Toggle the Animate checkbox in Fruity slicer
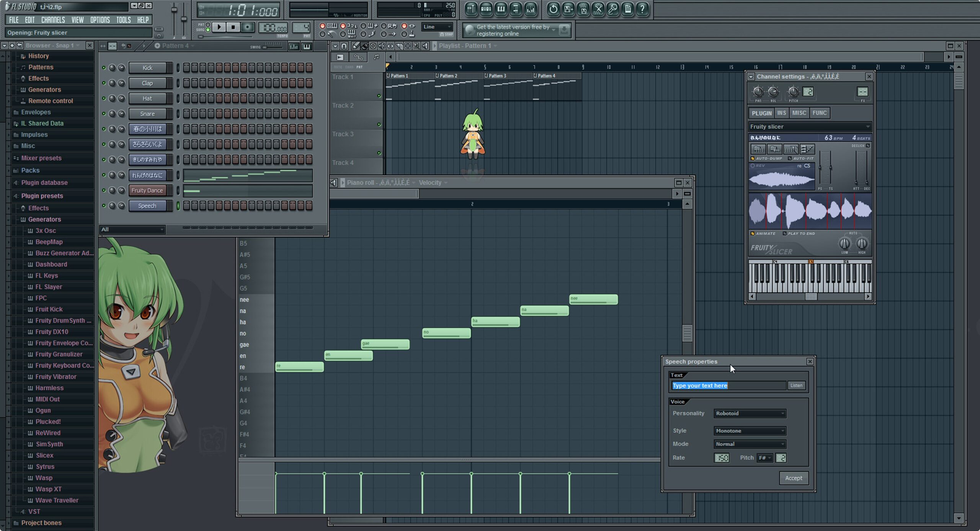The width and height of the screenshot is (980, 531). click(x=753, y=234)
